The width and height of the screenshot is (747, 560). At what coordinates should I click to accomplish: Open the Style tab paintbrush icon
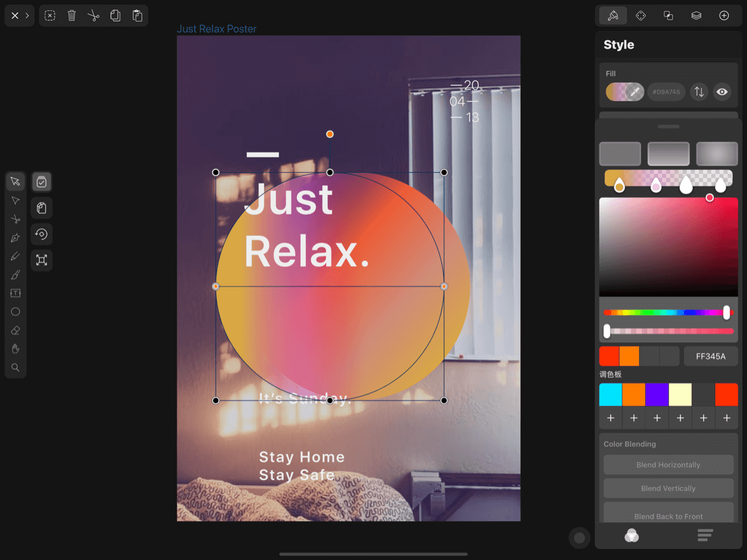(x=613, y=16)
